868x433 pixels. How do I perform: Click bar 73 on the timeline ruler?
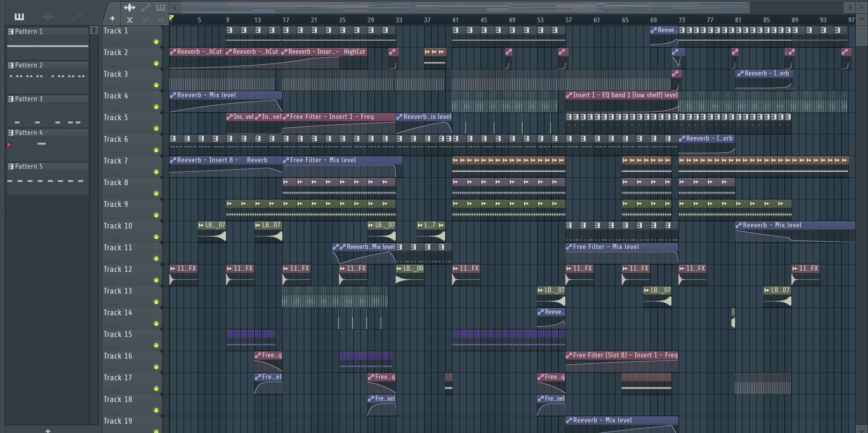coord(681,20)
